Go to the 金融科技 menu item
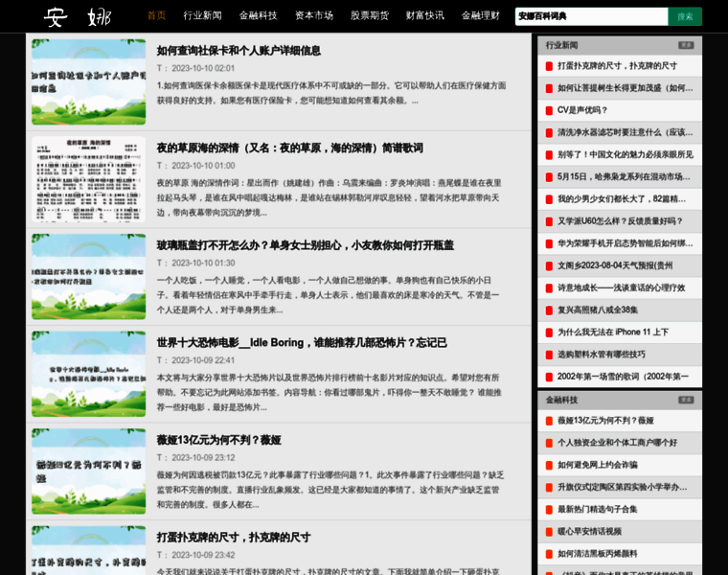The width and height of the screenshot is (728, 575). point(258,15)
